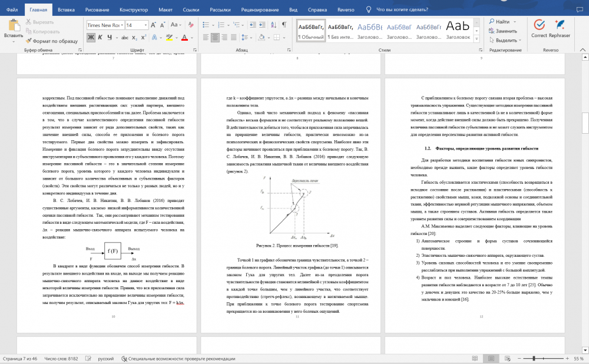Open the font name dropdown
The height and width of the screenshot is (364, 589).
(121, 25)
